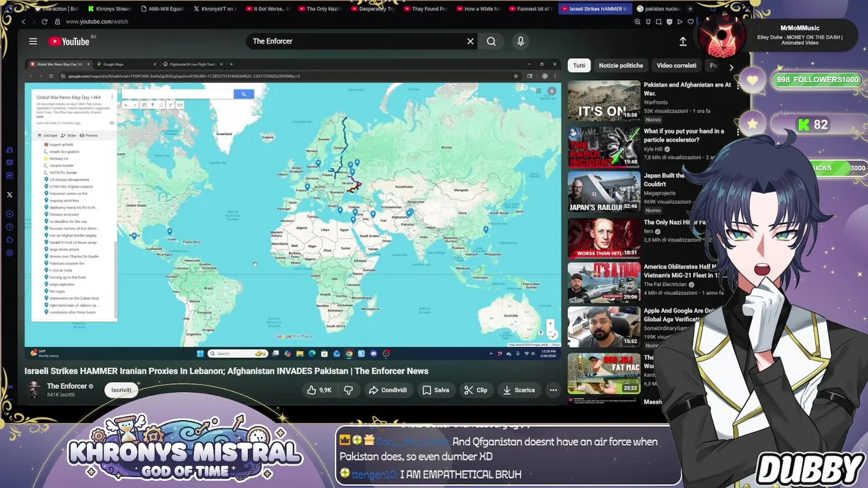868x488 pixels.
Task: Open The Enforcer channel avatar
Action: tap(33, 390)
